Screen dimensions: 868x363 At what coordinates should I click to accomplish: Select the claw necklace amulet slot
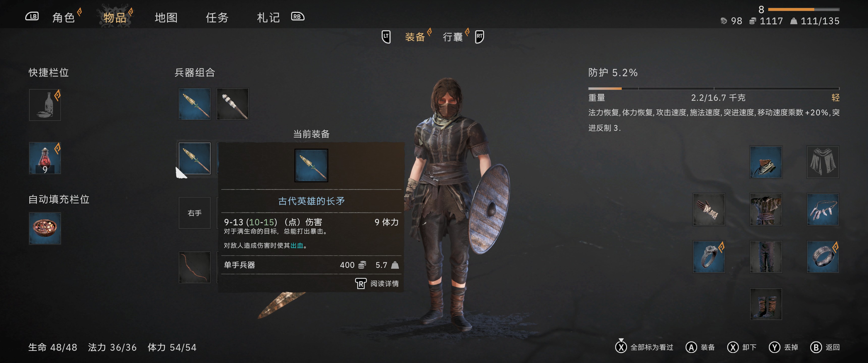point(823,209)
